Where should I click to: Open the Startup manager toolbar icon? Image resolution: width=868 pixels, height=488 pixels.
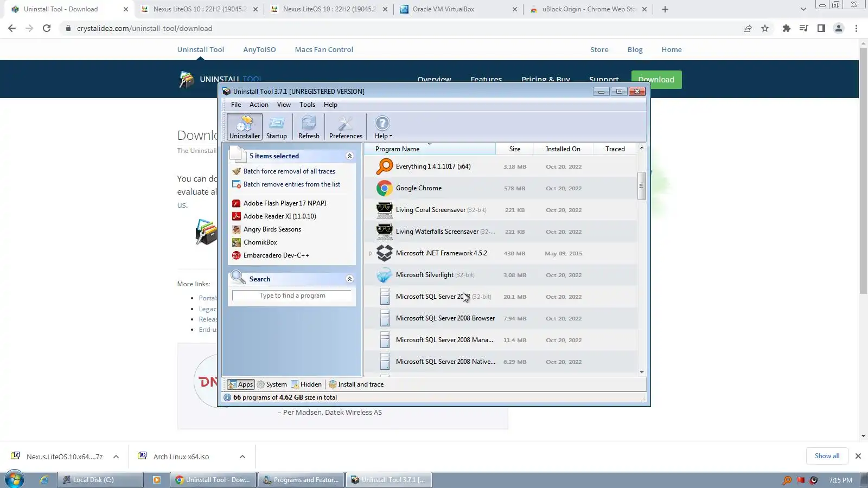[277, 127]
